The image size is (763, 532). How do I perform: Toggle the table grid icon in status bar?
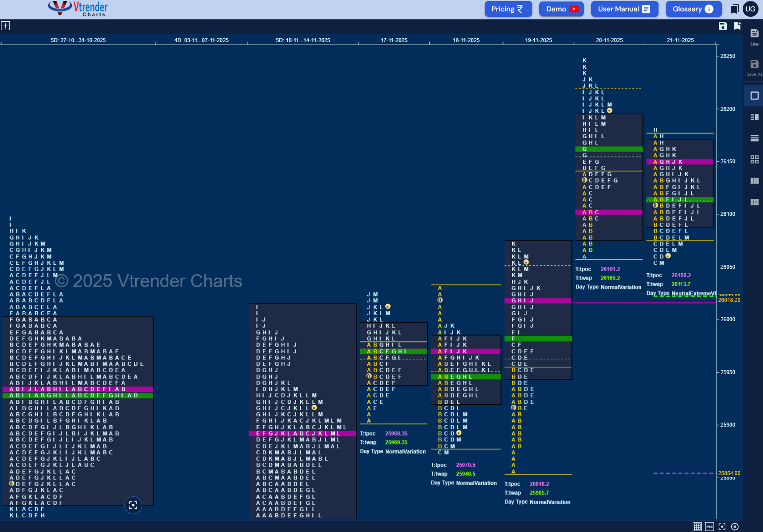(x=697, y=527)
